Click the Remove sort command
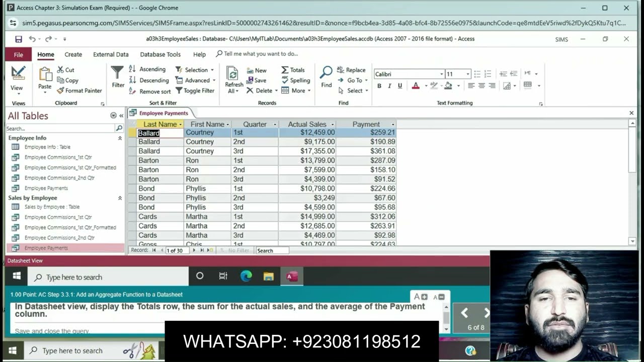 [x=150, y=92]
